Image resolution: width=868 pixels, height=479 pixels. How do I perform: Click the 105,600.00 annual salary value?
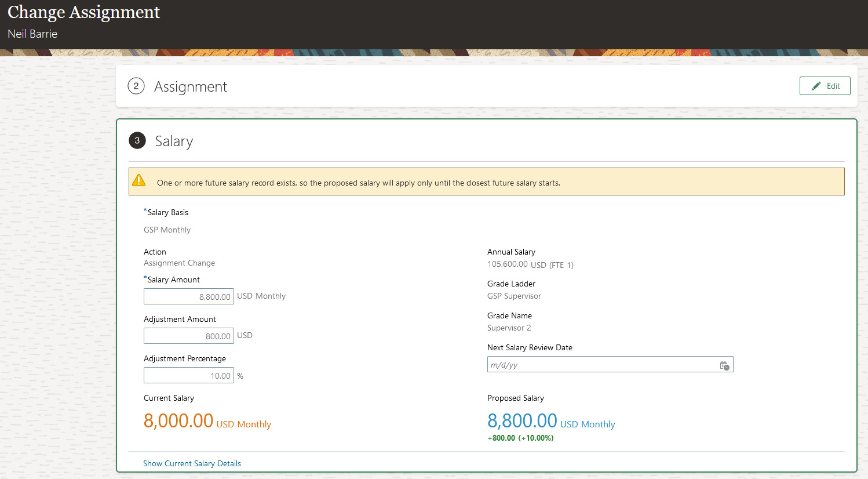[508, 264]
